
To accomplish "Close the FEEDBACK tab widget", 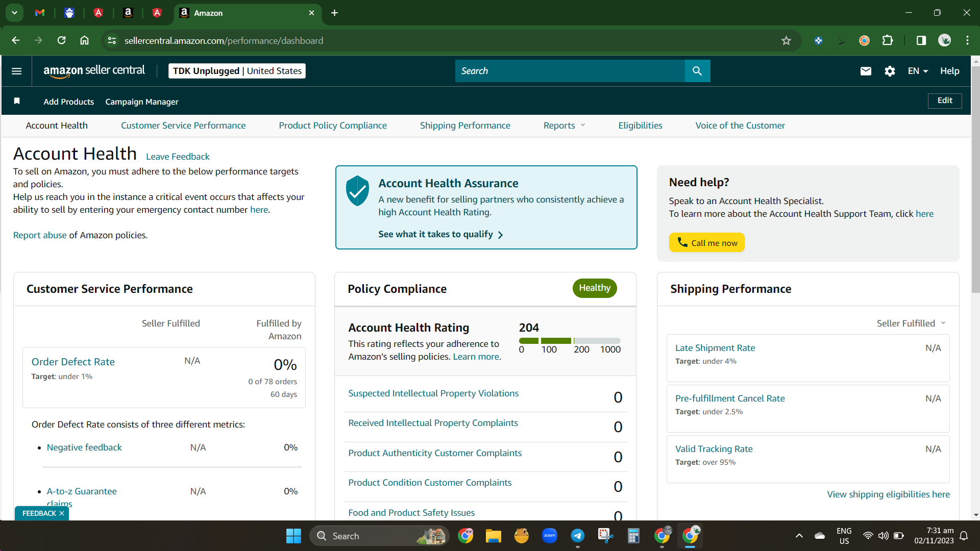I will point(62,513).
